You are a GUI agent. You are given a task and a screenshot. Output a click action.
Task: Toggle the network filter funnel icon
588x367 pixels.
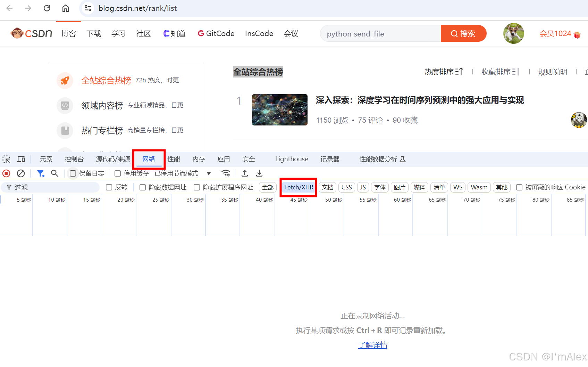[x=41, y=173]
